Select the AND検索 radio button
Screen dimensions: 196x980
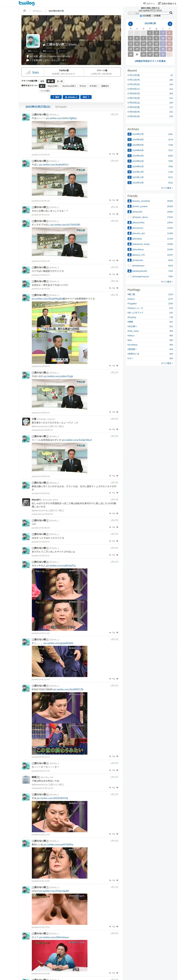pos(141,16)
